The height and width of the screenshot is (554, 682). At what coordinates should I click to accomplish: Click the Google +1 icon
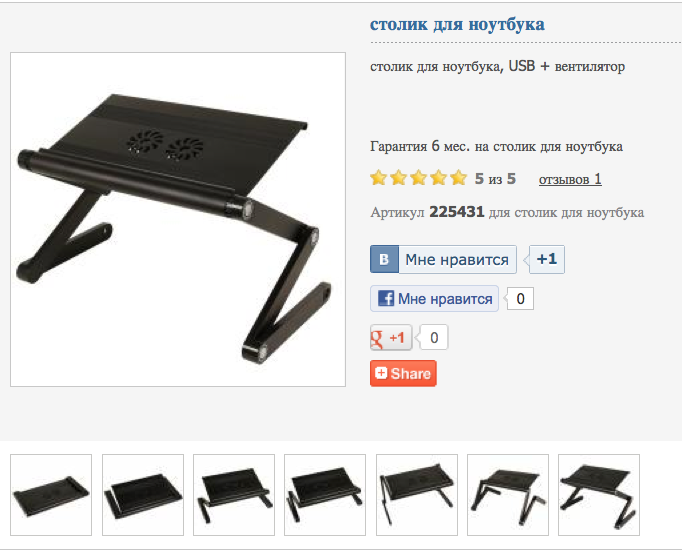(x=391, y=338)
